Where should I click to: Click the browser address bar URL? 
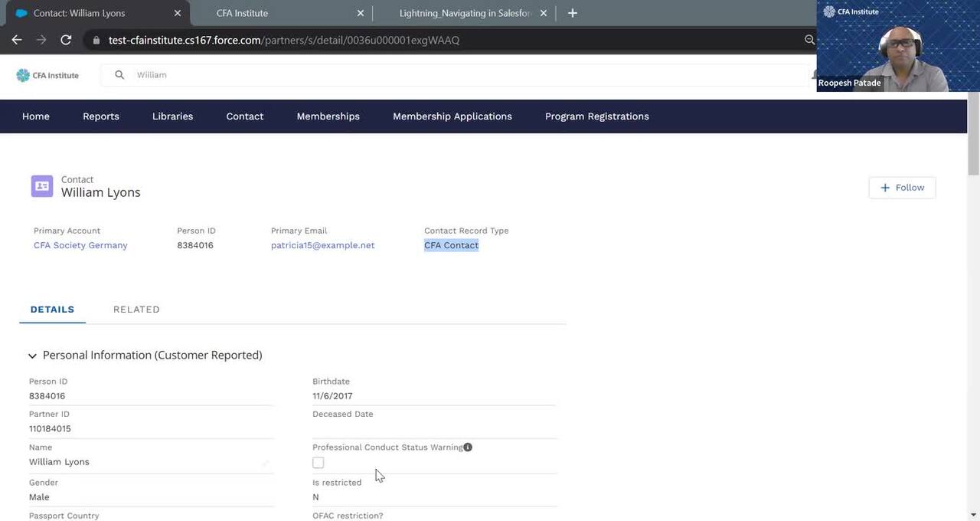pyautogui.click(x=284, y=40)
